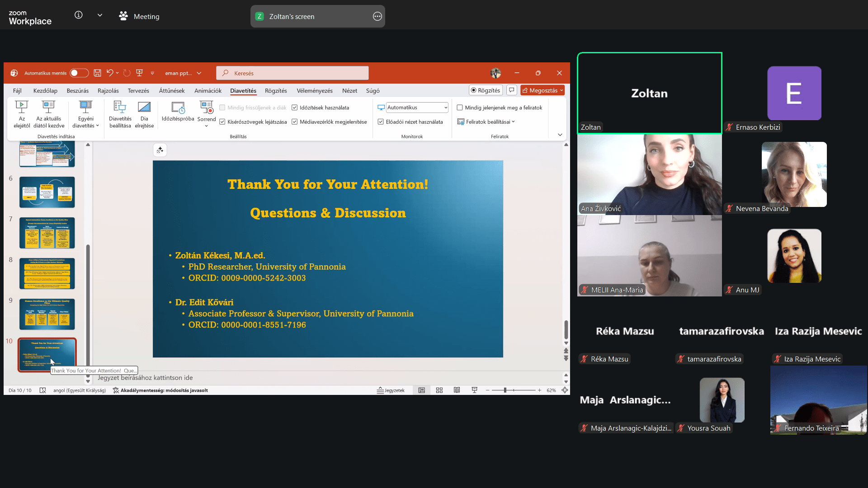
Task: Start slideshow from the beginning icon
Action: [x=22, y=108]
